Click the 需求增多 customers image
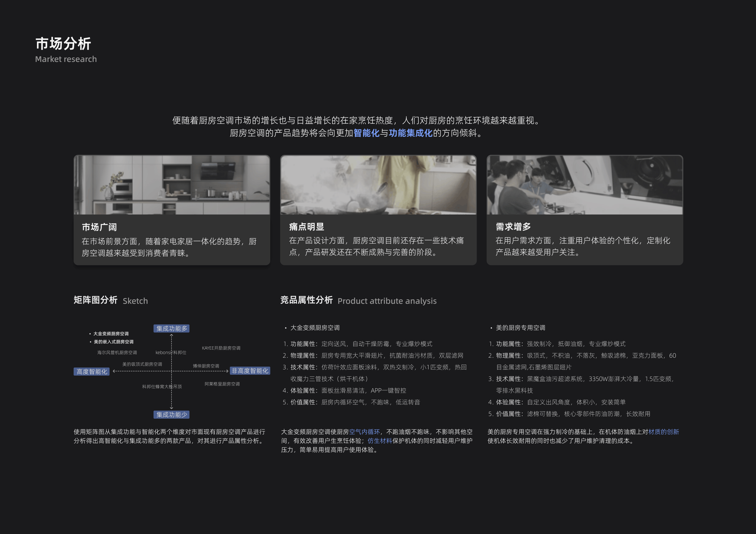The image size is (756, 534). (x=584, y=184)
